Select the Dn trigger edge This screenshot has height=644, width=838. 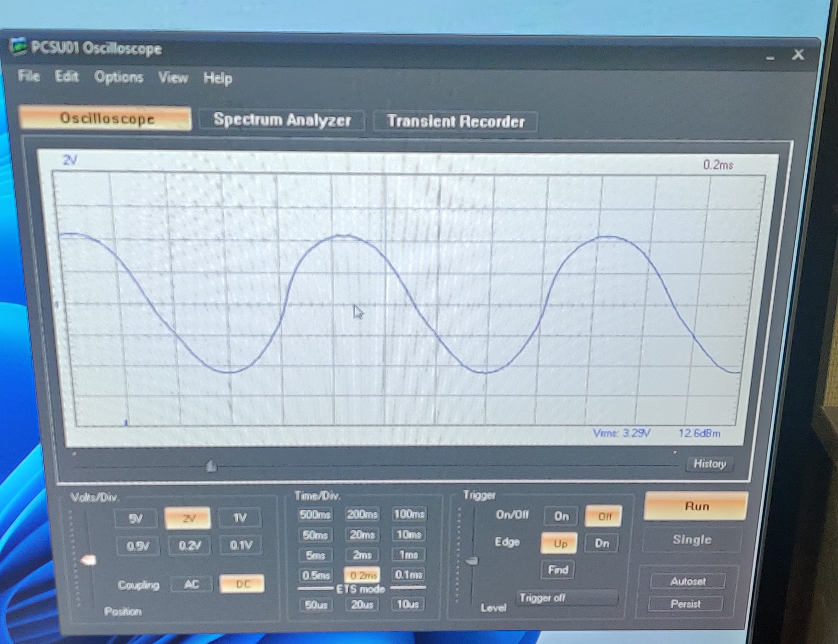pyautogui.click(x=602, y=543)
